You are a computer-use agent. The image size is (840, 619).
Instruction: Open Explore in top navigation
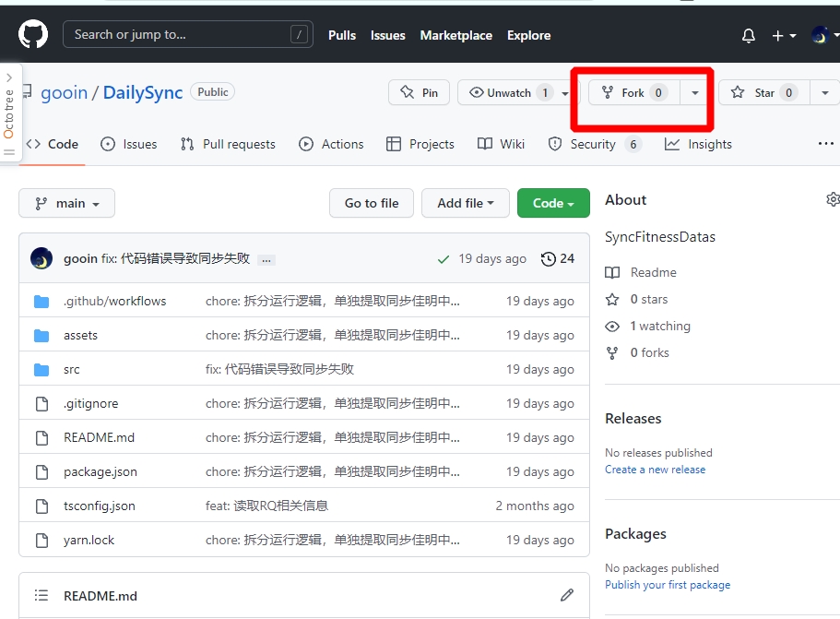point(528,35)
